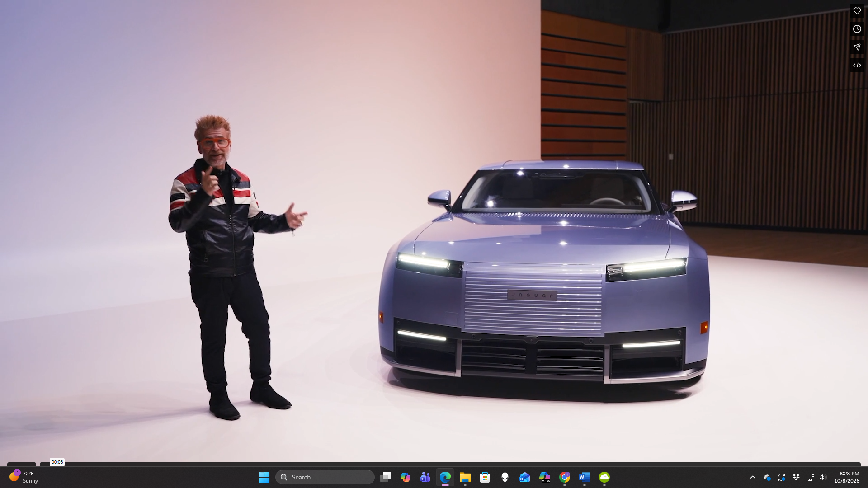The image size is (868, 488).
Task: Open the volume control tray icon
Action: click(x=822, y=477)
